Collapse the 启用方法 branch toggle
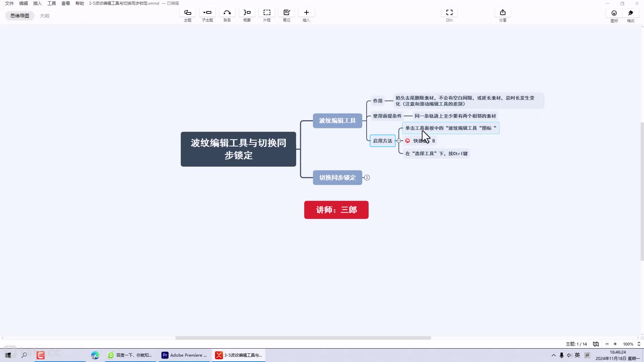 [399, 141]
